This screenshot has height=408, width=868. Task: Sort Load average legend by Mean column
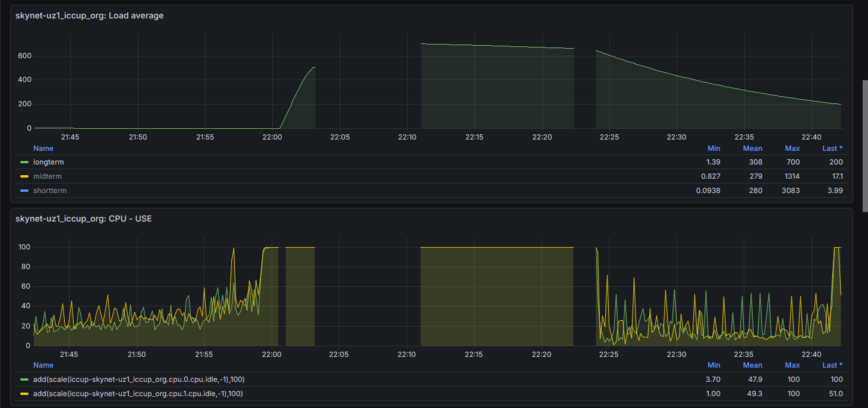753,148
